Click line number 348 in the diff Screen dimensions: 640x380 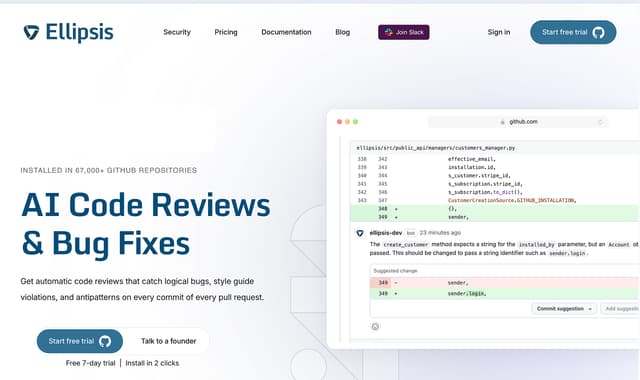point(382,209)
